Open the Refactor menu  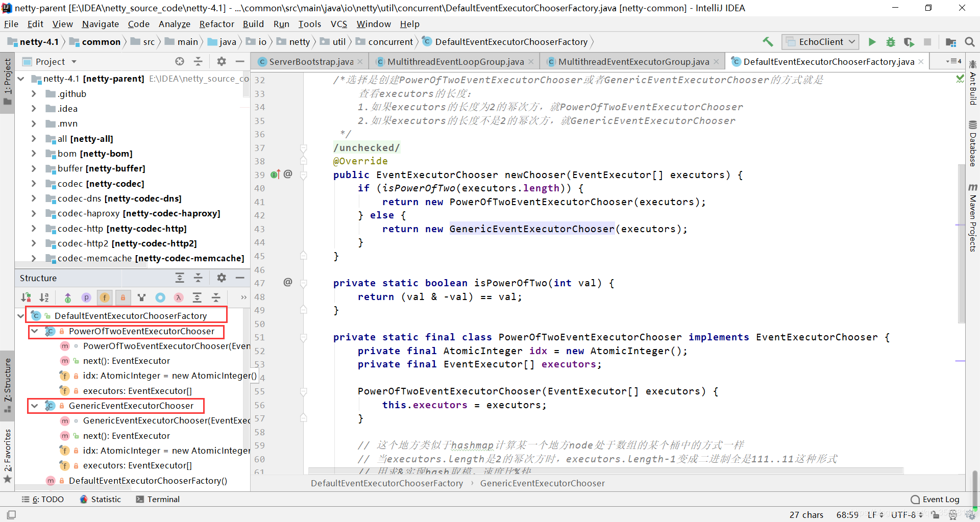click(x=216, y=24)
